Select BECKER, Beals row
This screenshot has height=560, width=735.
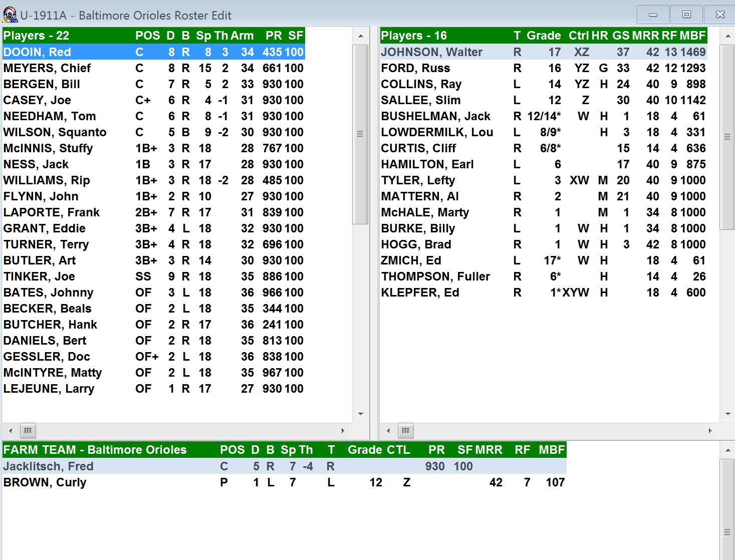coord(153,309)
